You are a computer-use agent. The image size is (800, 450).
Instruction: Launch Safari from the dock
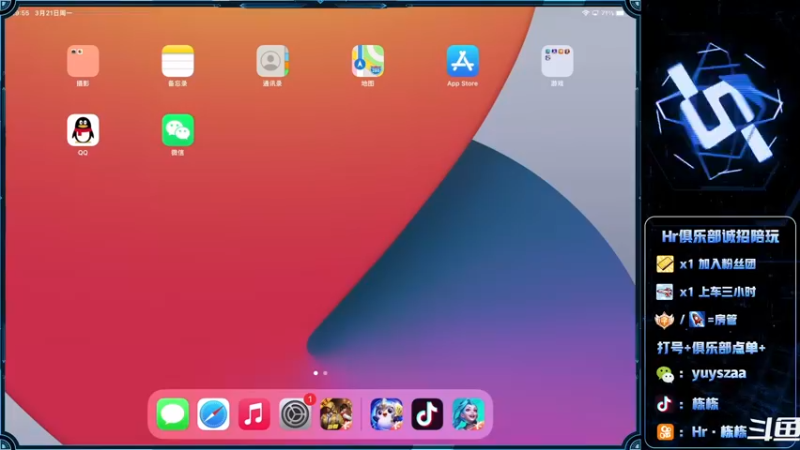coord(213,414)
